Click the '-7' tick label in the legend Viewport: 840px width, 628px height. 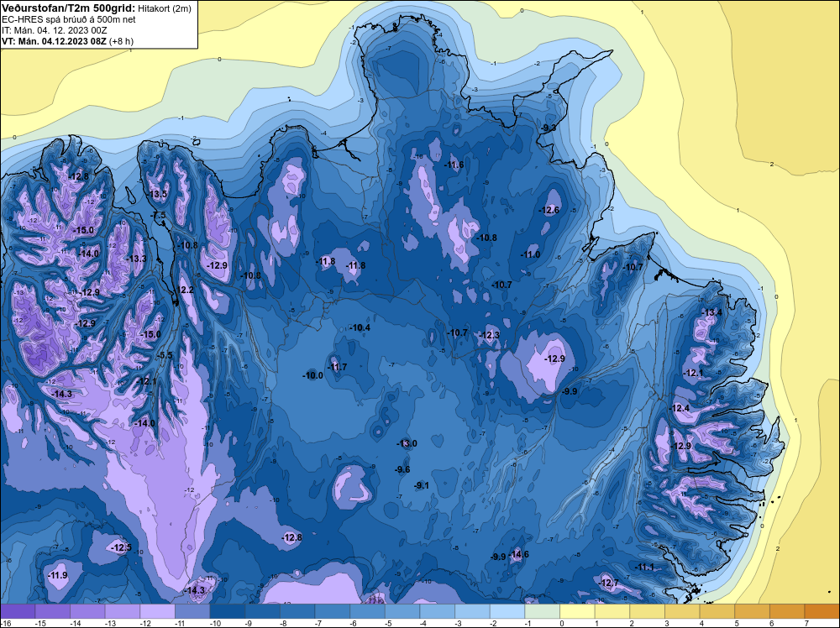(320, 623)
